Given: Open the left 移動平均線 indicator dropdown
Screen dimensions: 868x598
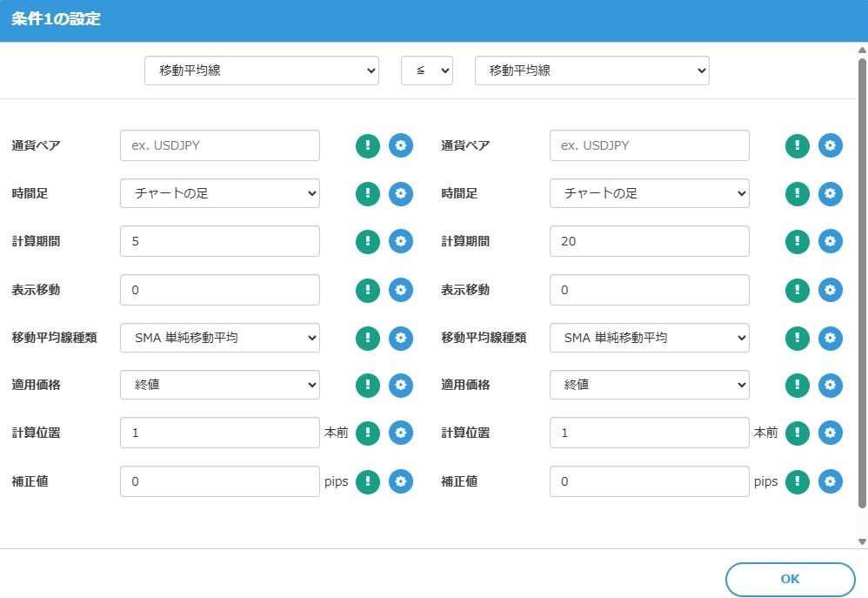Looking at the screenshot, I should [x=261, y=71].
